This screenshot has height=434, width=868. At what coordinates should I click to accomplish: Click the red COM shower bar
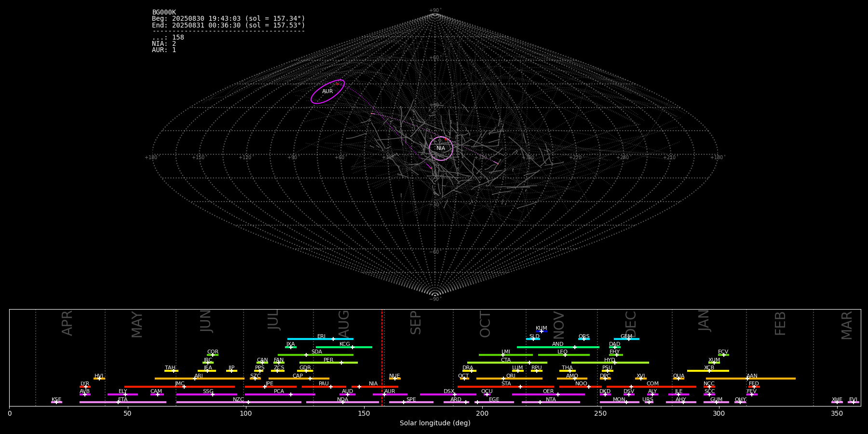click(652, 387)
